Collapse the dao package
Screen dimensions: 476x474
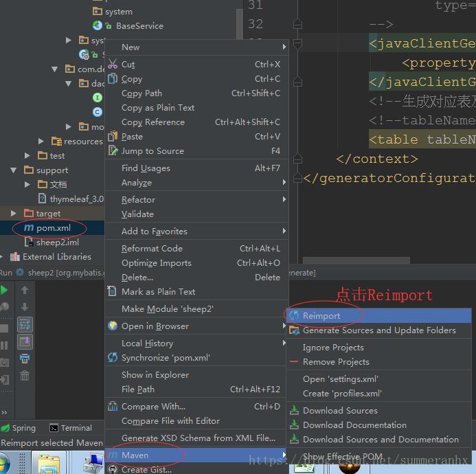[68, 84]
